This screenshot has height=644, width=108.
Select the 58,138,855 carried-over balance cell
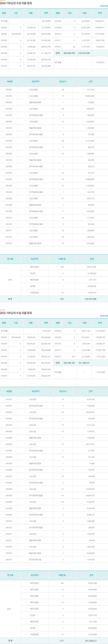[x=46, y=21]
